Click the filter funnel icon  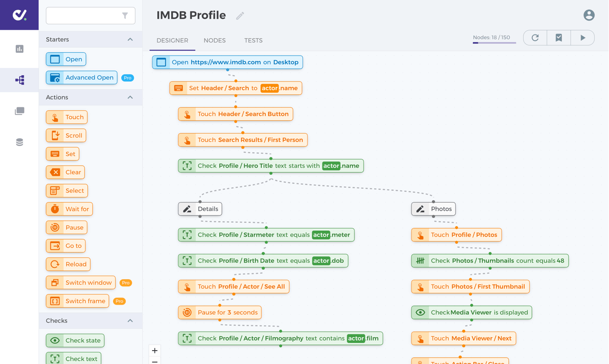tap(125, 16)
